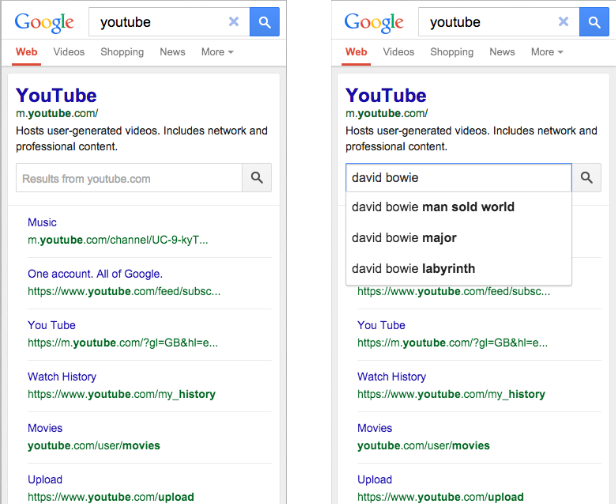Click the blue search button in the right screenshot

594,21
